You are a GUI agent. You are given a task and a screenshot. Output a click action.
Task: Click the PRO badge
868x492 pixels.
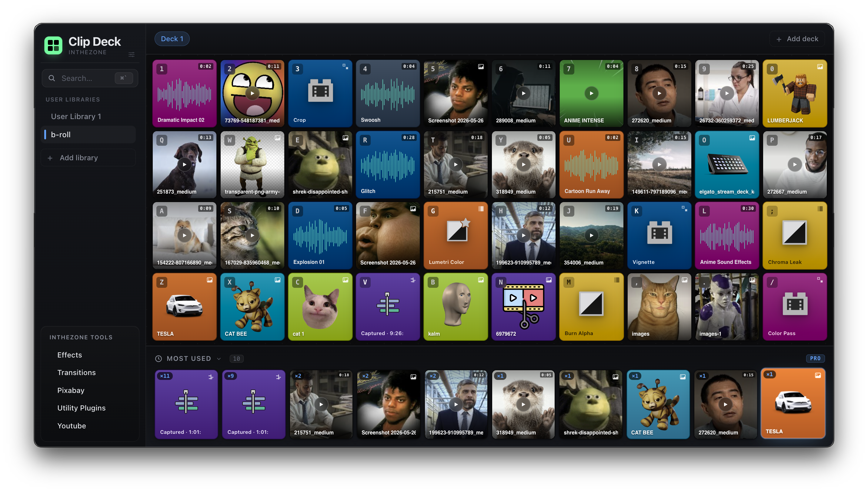point(815,358)
